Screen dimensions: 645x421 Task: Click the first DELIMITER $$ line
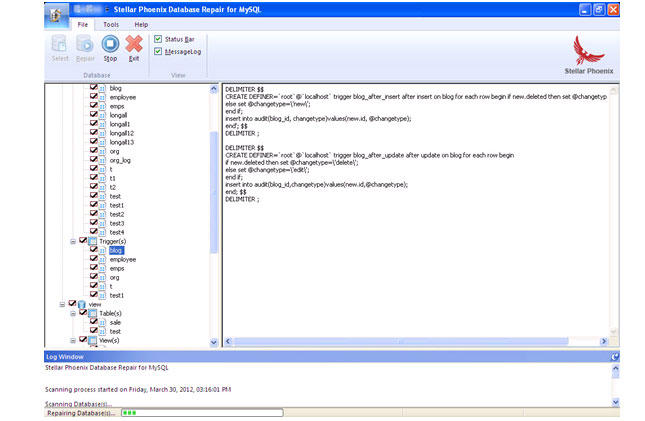(x=244, y=89)
